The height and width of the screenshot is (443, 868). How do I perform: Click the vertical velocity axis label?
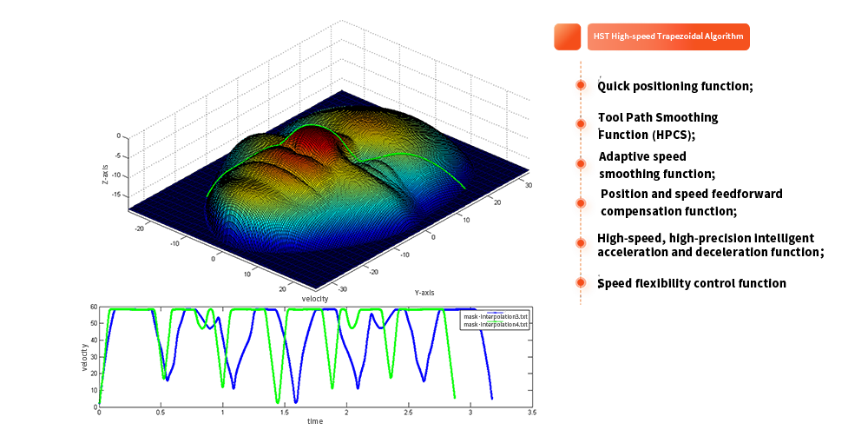coord(85,358)
